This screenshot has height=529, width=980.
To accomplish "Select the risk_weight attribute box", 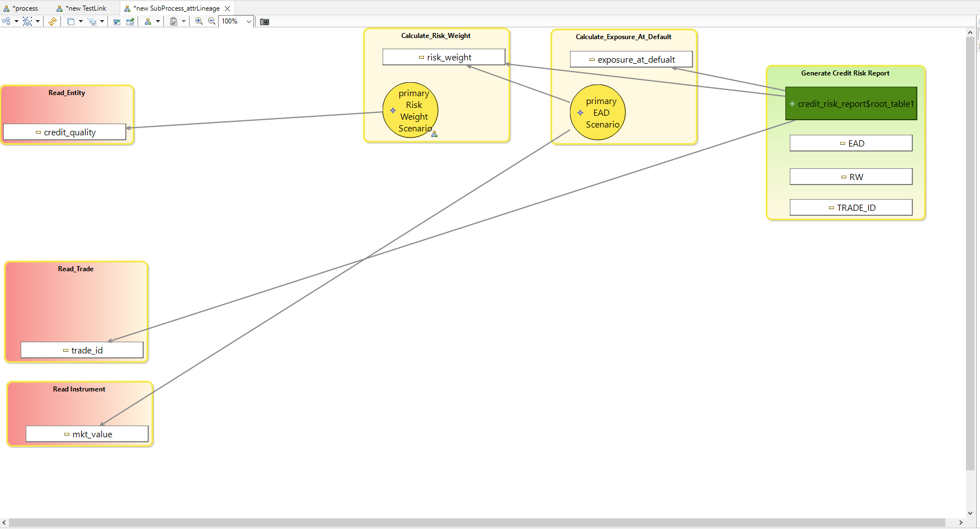I will [444, 57].
